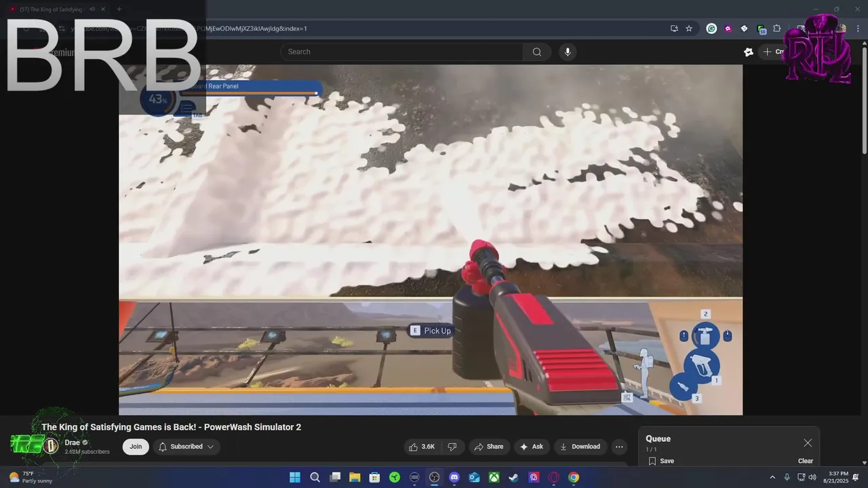Expand the hidden system tray icons

[772, 477]
